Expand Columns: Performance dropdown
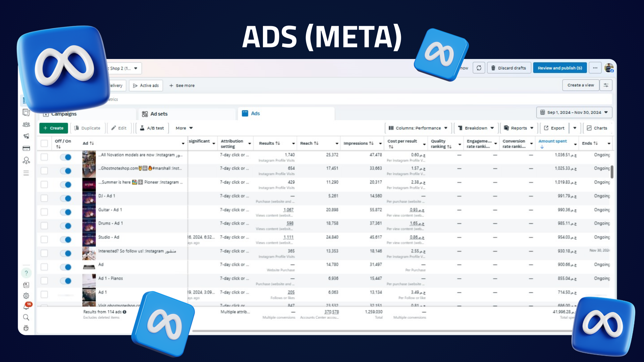This screenshot has height=362, width=644. tap(418, 128)
